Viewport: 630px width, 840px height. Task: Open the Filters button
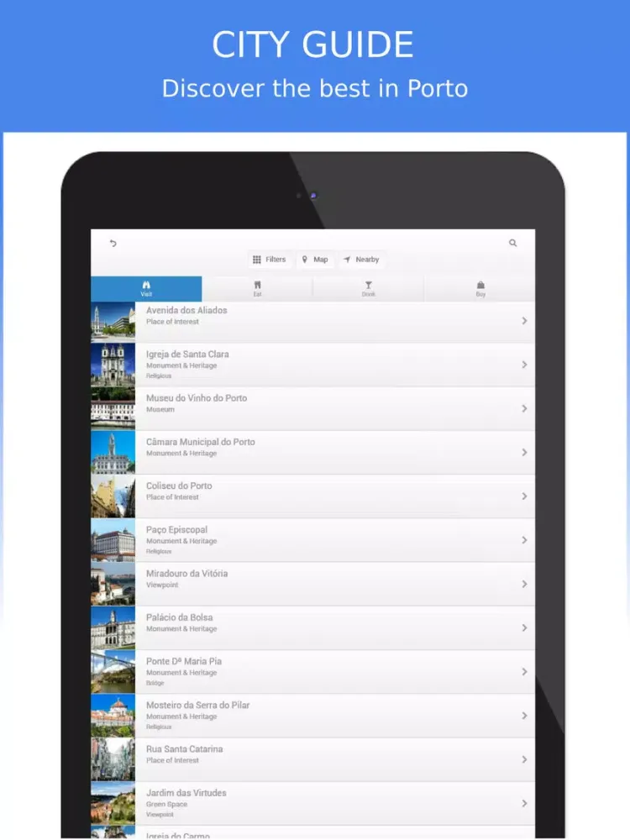click(x=270, y=260)
